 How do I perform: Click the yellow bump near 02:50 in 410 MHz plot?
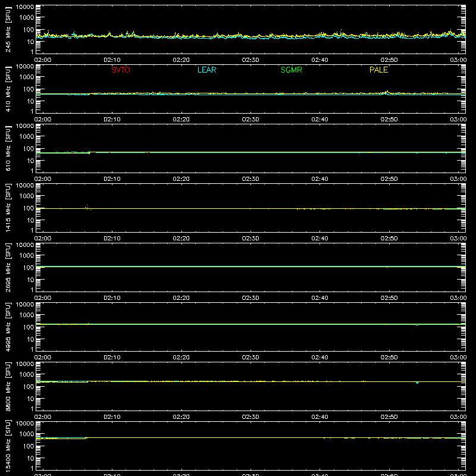386,92
